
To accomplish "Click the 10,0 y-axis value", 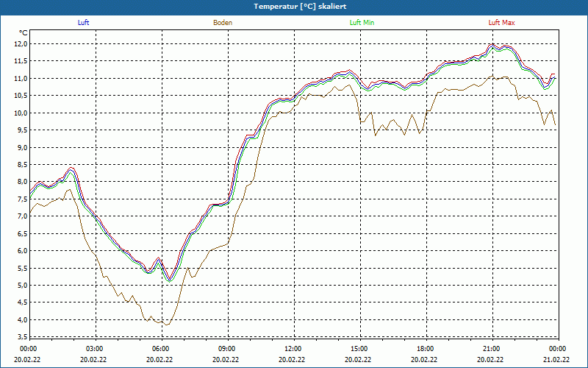I will pyautogui.click(x=21, y=113).
